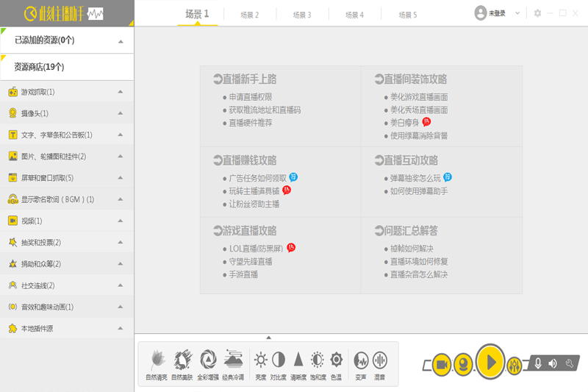Apply the 全彩增强 filter
This screenshot has width=588, height=392.
tap(208, 364)
